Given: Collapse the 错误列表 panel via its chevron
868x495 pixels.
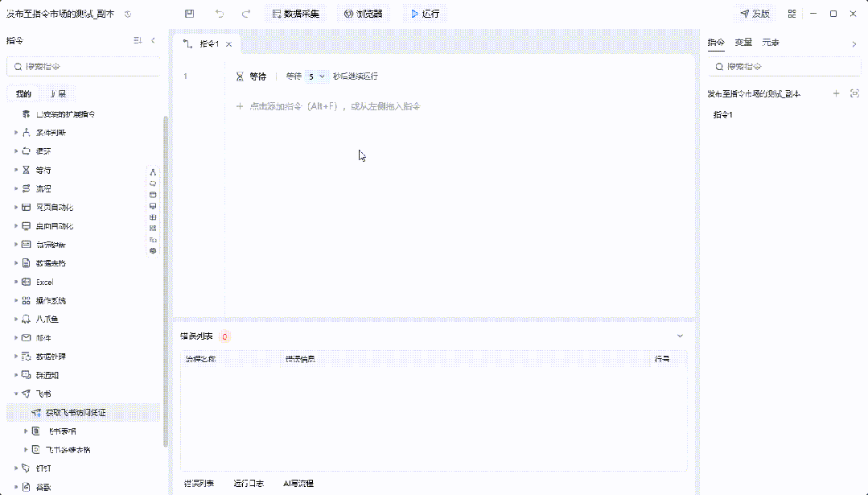Looking at the screenshot, I should coord(679,336).
